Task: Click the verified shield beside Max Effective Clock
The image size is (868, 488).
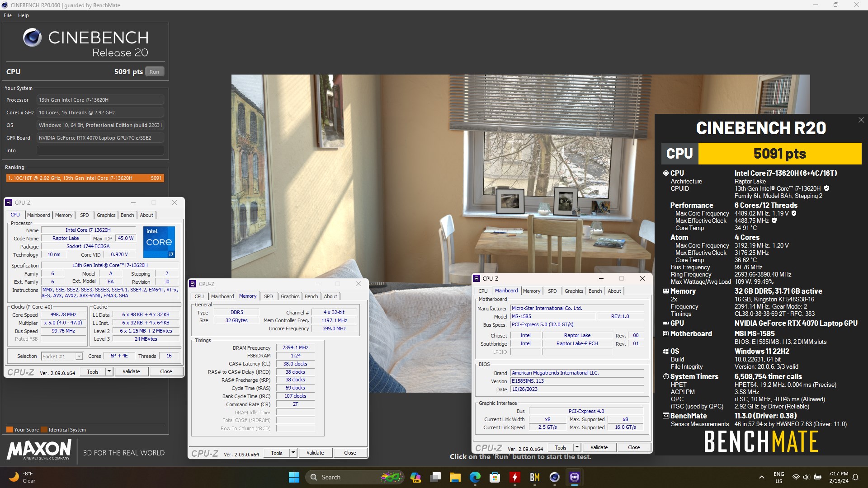Action: [x=774, y=221]
